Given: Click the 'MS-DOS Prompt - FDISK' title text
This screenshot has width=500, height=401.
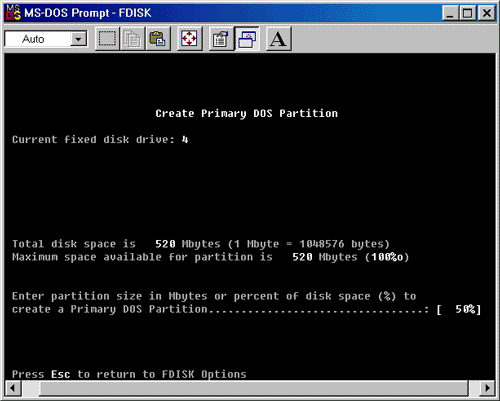Looking at the screenshot, I should 88,13.
